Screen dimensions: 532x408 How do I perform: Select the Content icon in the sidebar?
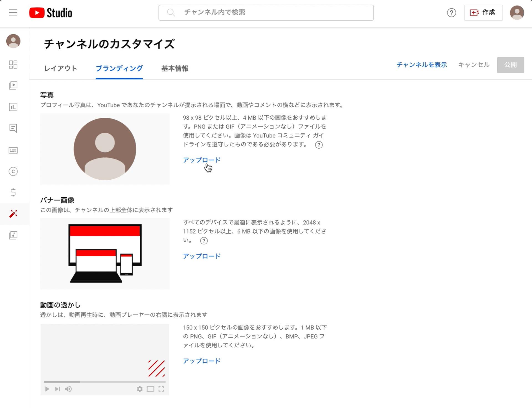click(13, 86)
